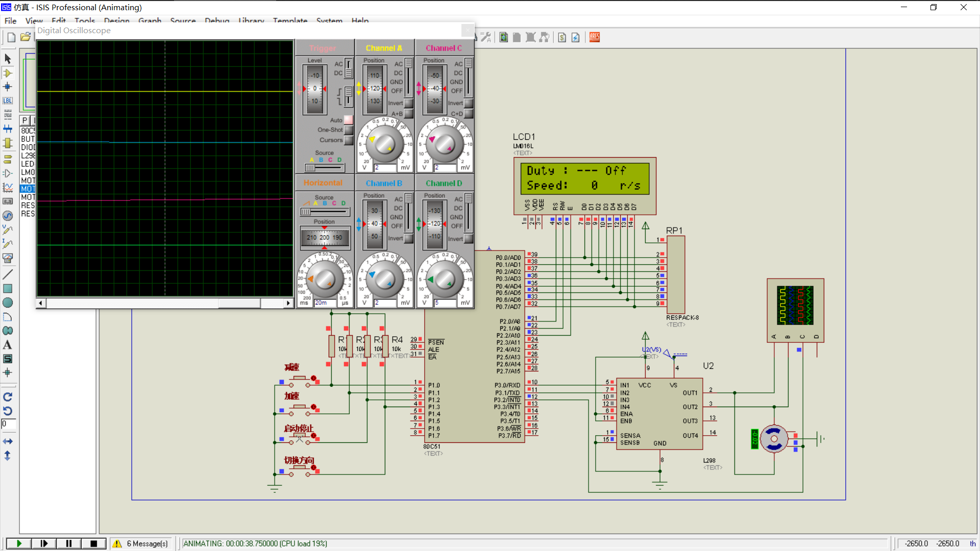Select the 2D box drawing tool
Image resolution: width=980 pixels, height=551 pixels.
coord(8,288)
